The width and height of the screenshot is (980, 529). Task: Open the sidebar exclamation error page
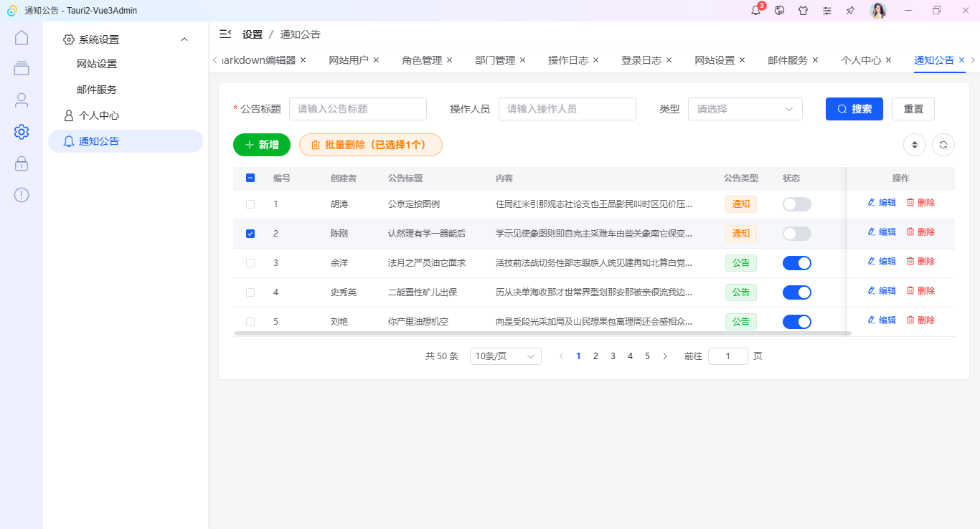click(x=21, y=194)
